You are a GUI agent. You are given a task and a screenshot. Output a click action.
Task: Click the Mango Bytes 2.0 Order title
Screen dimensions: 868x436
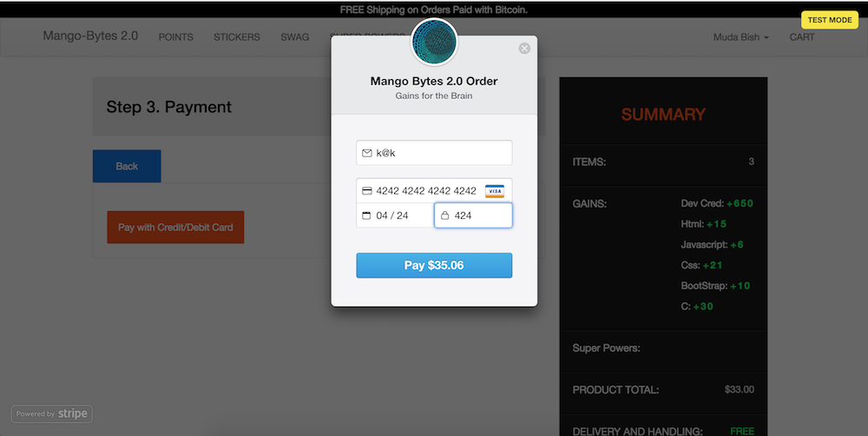434,81
